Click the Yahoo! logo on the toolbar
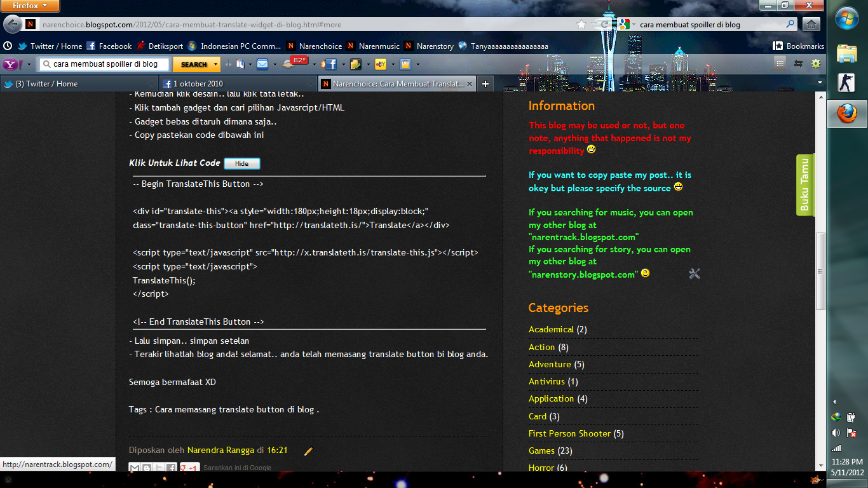 pos(13,64)
